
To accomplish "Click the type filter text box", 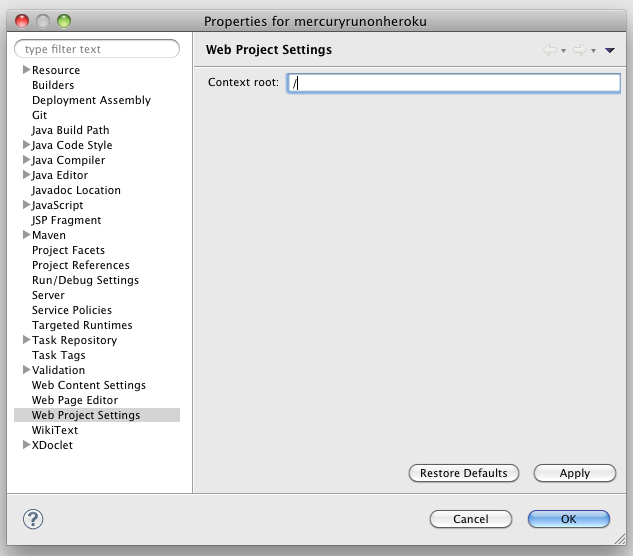I will (x=97, y=49).
